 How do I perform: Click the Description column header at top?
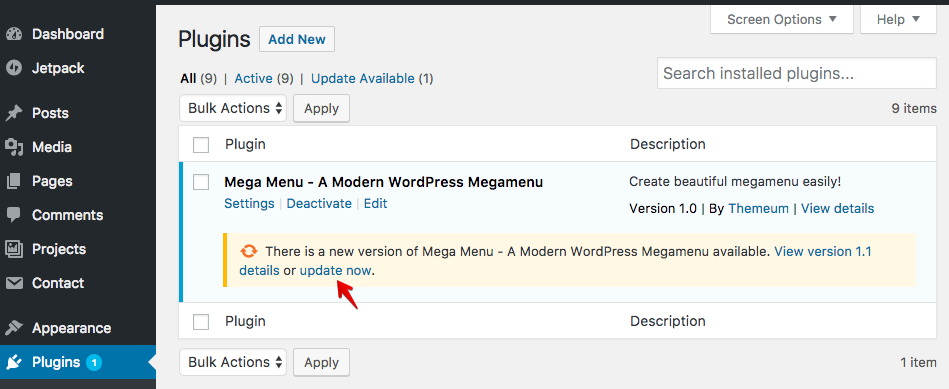pyautogui.click(x=668, y=145)
